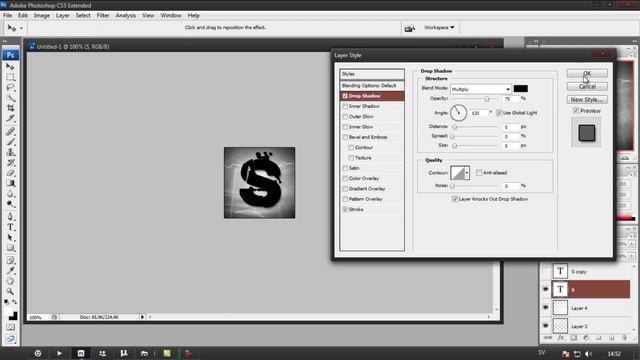The width and height of the screenshot is (640, 360).
Task: Uncheck the Stroke style checkbox
Action: 345,209
